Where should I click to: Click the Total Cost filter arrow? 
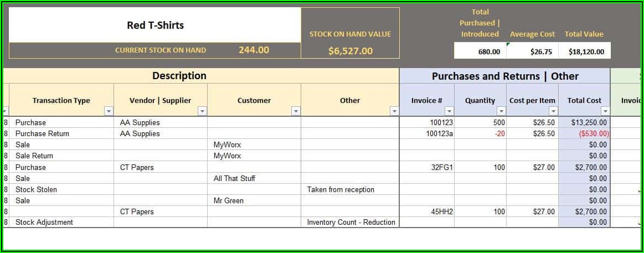point(605,111)
